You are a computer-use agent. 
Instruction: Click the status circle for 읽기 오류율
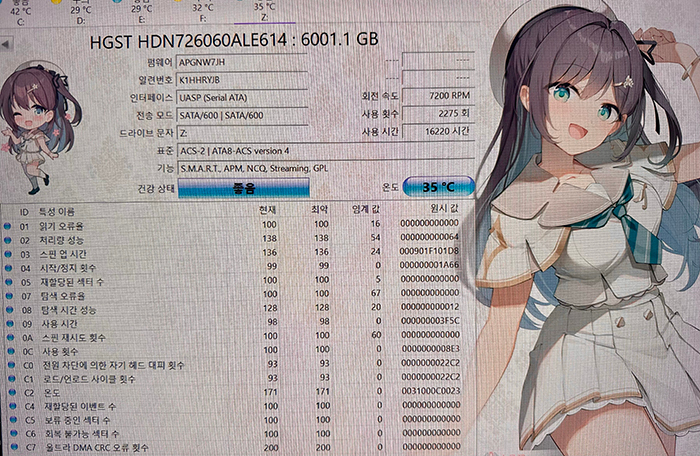7,226
